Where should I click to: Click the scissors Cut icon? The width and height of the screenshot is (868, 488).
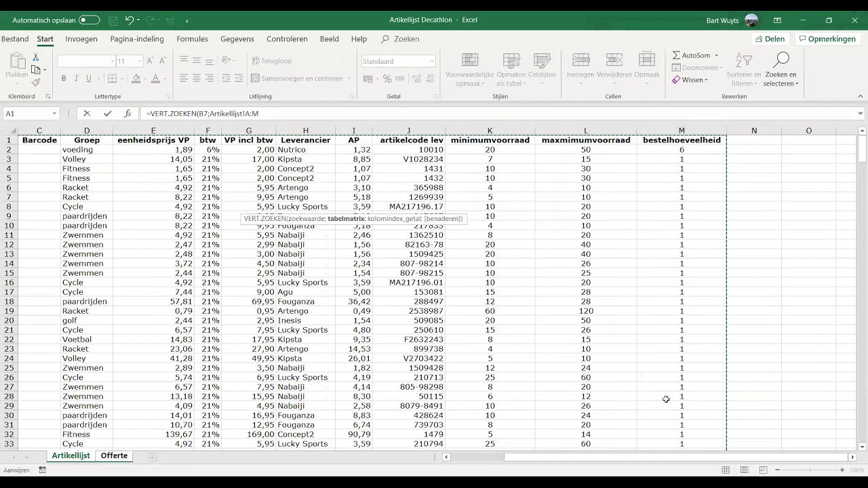coord(36,58)
